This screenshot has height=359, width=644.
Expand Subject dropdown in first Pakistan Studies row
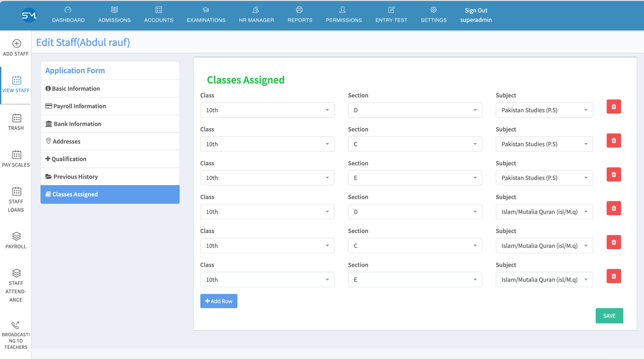point(544,110)
